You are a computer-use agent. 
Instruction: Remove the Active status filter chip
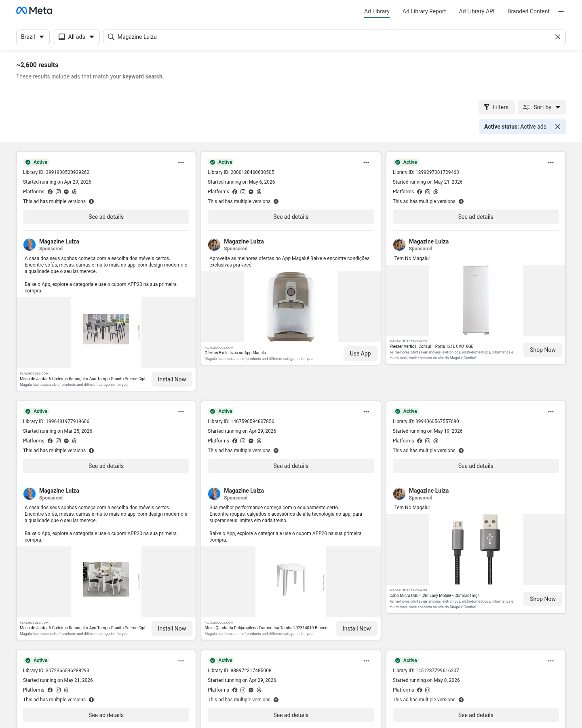557,127
